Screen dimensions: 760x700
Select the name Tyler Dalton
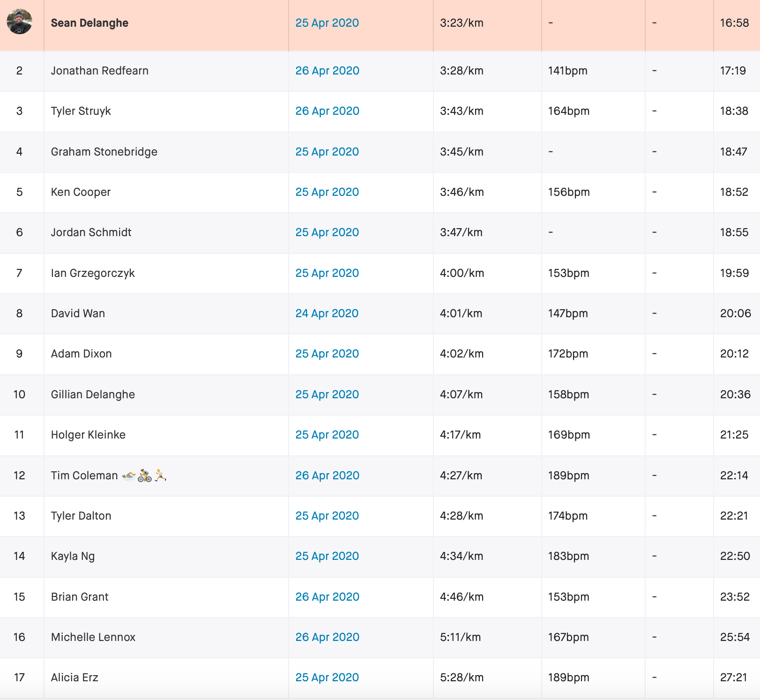81,516
